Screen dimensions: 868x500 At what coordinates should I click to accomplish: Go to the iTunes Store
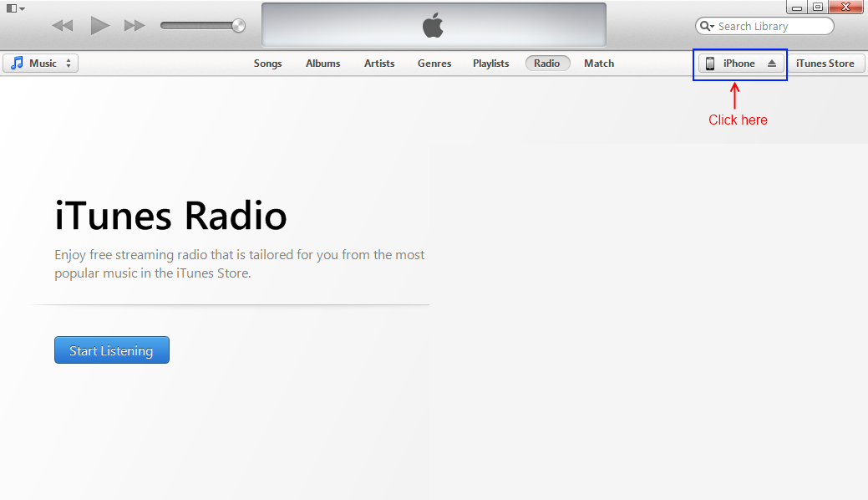click(825, 64)
